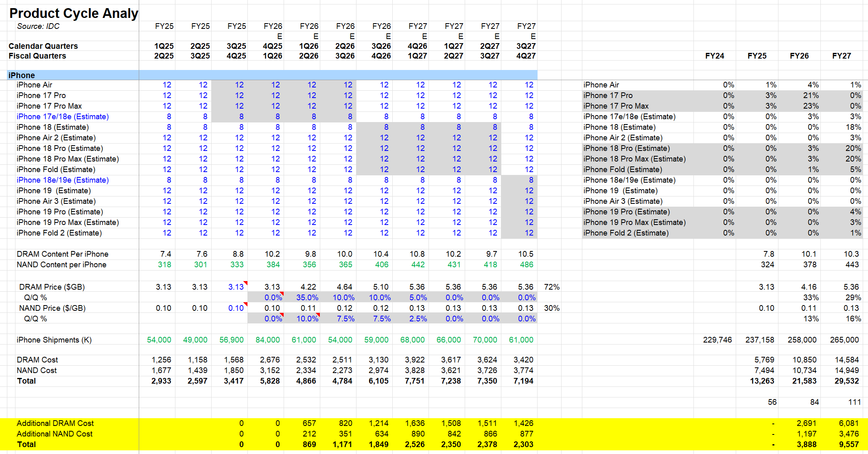
Task: Select the iPhone Shipments 84,000 cell
Action: click(267, 340)
